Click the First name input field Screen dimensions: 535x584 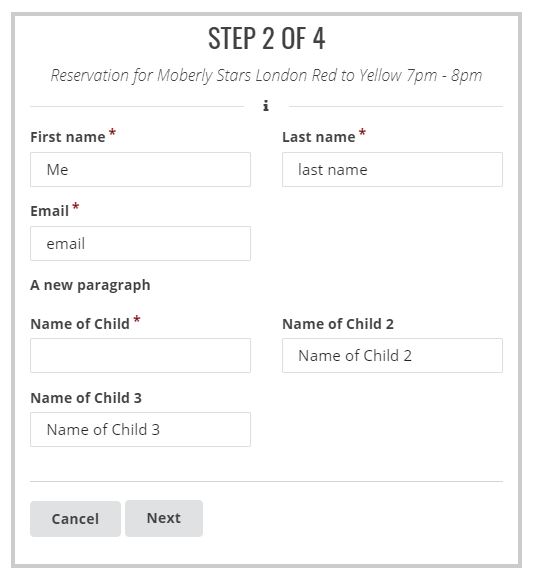point(140,169)
